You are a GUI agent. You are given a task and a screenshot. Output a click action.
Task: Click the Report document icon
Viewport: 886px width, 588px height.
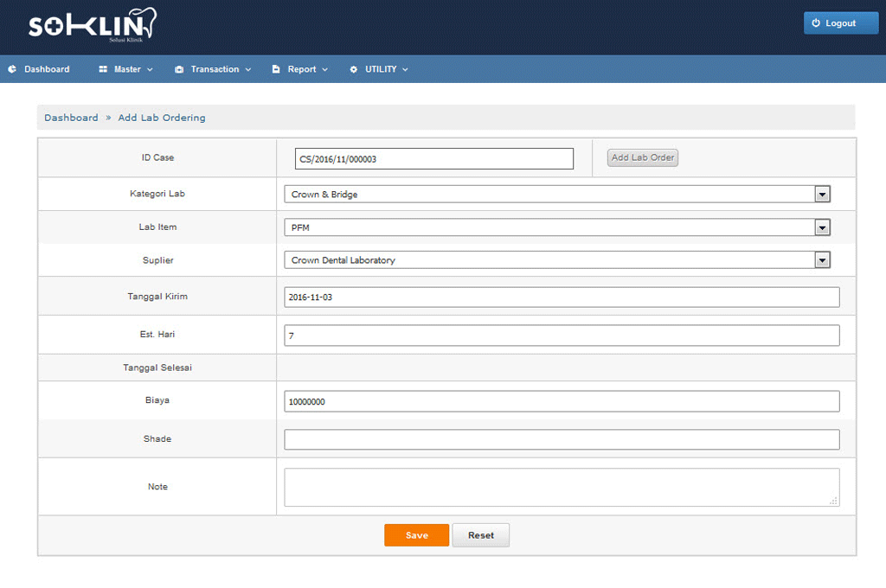click(276, 69)
